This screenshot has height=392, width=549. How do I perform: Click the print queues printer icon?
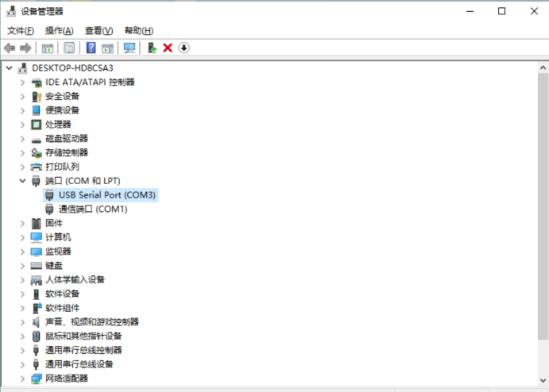click(36, 167)
